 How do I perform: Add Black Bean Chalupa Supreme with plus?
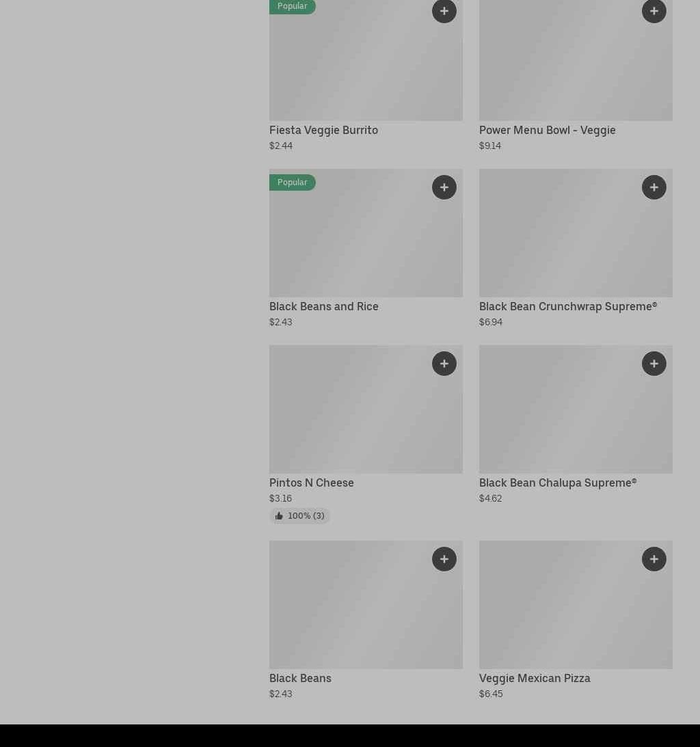[x=654, y=364]
